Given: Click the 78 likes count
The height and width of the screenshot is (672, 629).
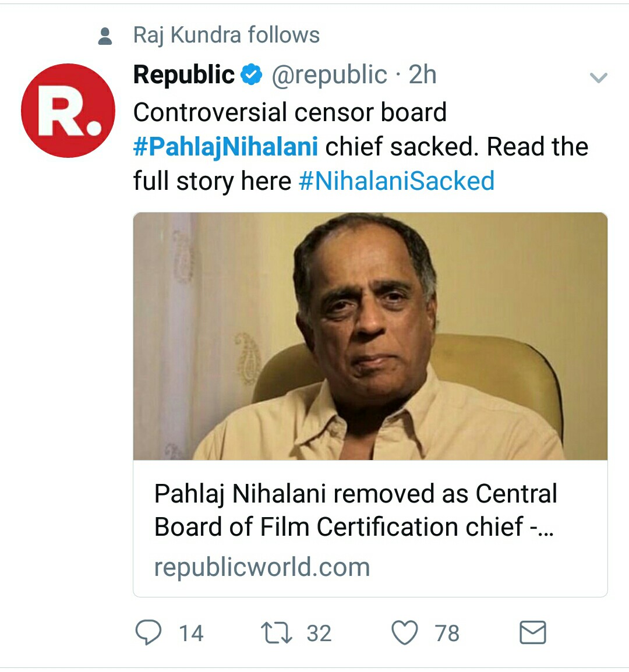Looking at the screenshot, I should coord(447,634).
